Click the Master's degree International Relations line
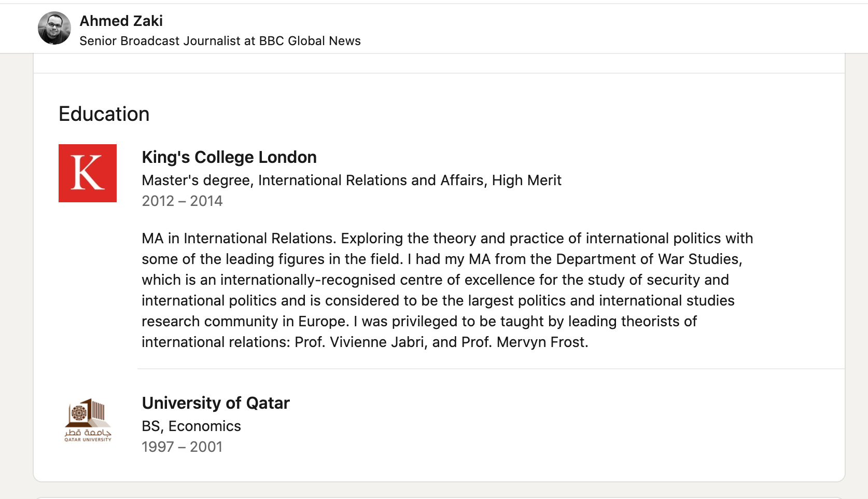Screen dimensions: 868x499 (352, 180)
